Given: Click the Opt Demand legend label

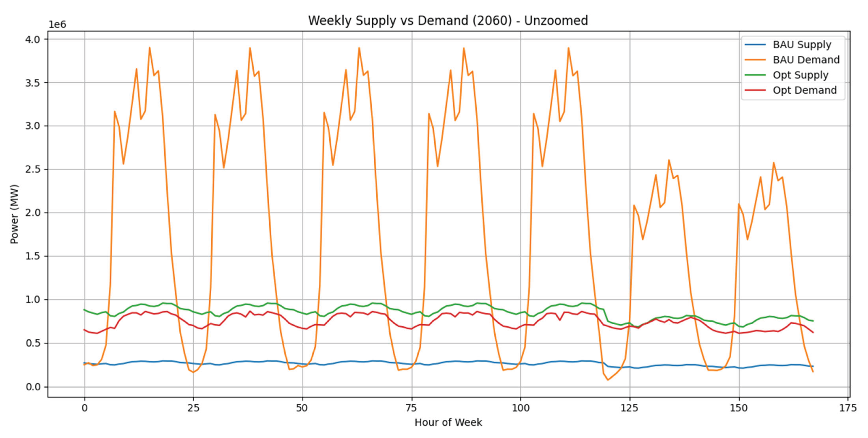Looking at the screenshot, I should [x=805, y=90].
